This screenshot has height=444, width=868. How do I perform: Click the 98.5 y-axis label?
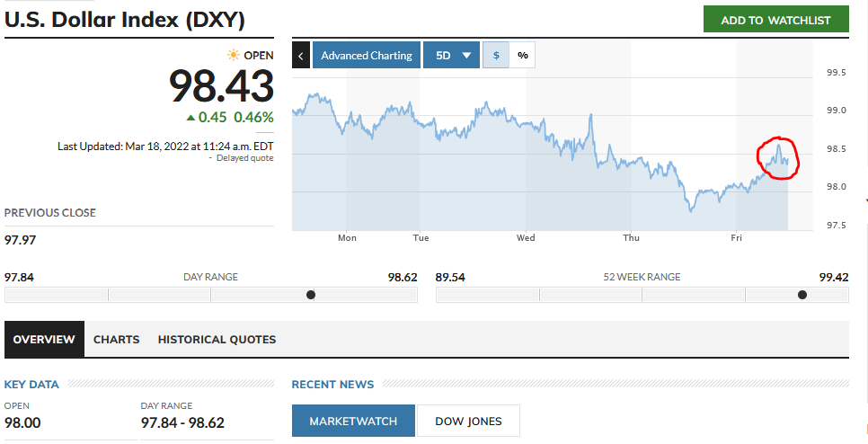click(837, 149)
